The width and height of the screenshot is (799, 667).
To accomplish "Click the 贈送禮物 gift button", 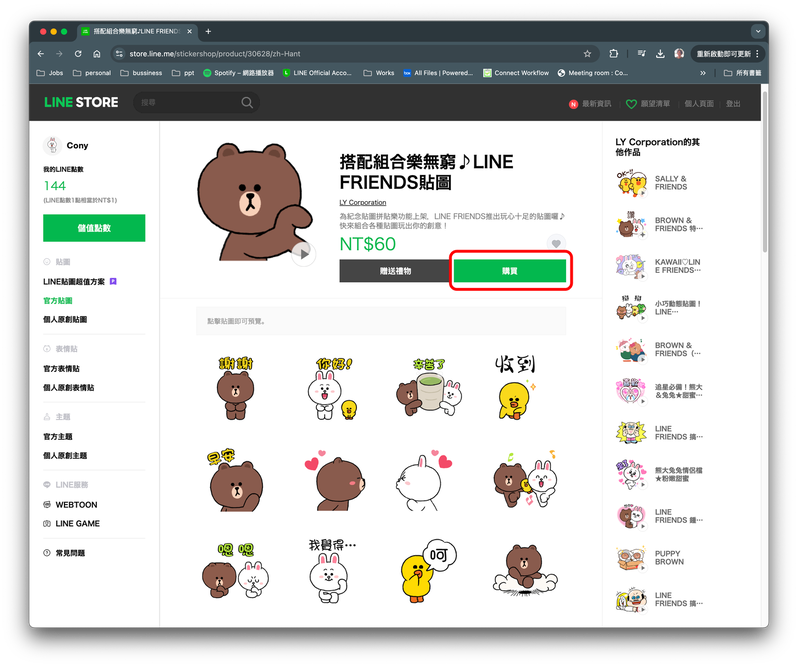I will (x=395, y=271).
